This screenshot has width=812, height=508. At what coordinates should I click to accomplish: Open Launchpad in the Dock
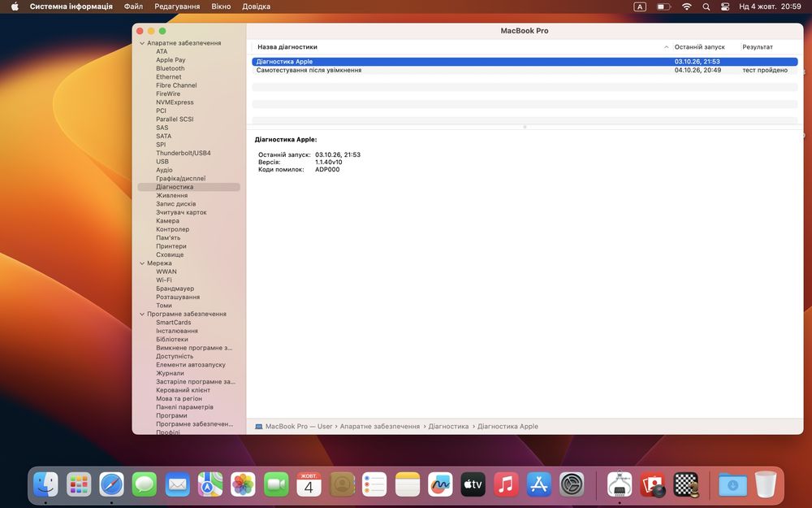pos(79,484)
